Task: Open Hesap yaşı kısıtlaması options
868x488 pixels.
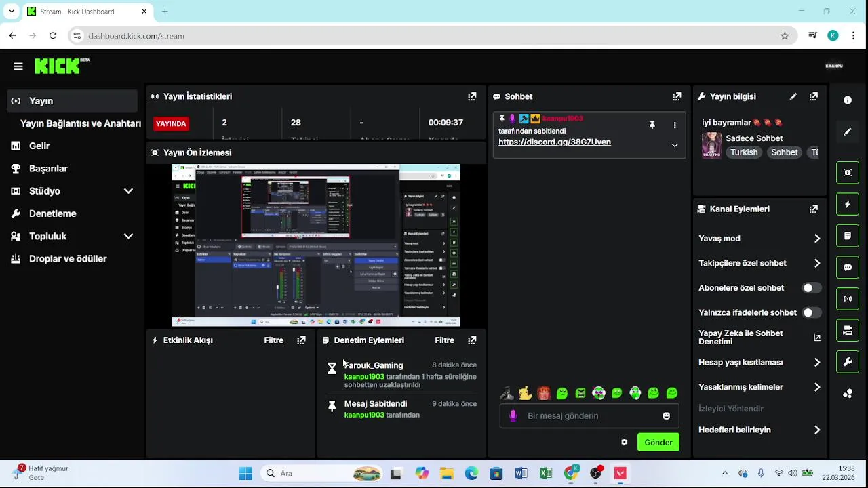Action: point(817,363)
